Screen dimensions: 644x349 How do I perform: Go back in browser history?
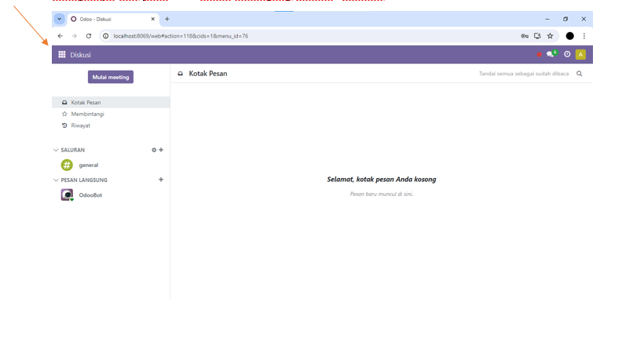point(60,36)
